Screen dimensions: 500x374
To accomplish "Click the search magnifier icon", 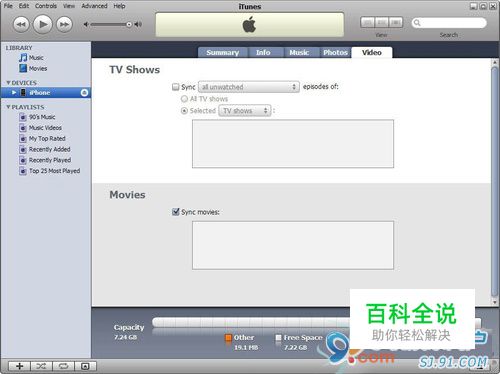I will [x=417, y=23].
